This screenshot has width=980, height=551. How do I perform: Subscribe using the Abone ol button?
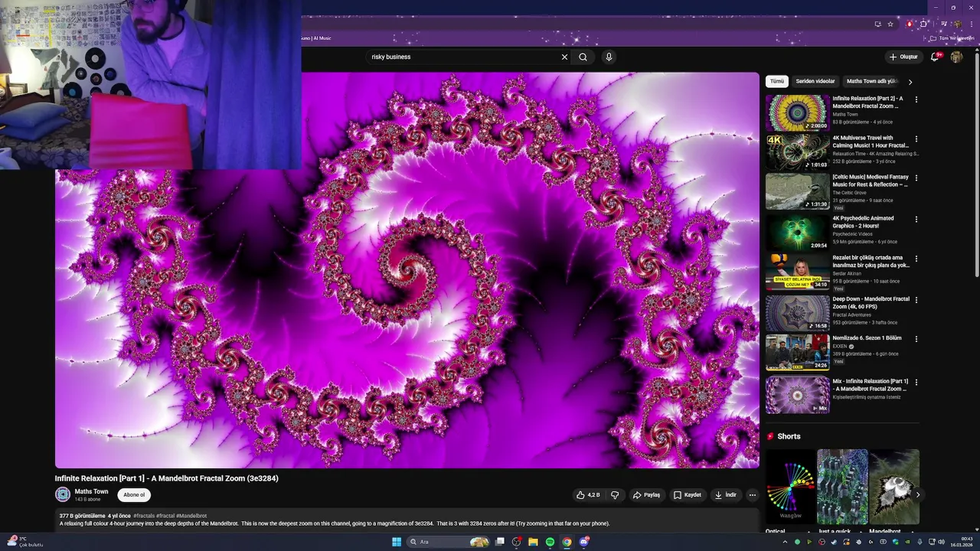(134, 495)
